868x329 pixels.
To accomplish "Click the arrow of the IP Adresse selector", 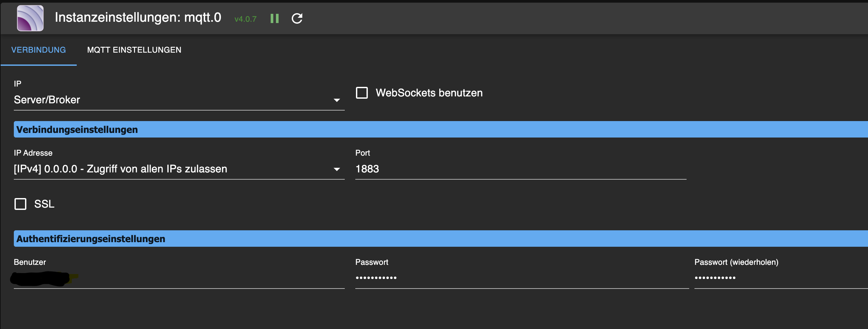I will pos(337,169).
